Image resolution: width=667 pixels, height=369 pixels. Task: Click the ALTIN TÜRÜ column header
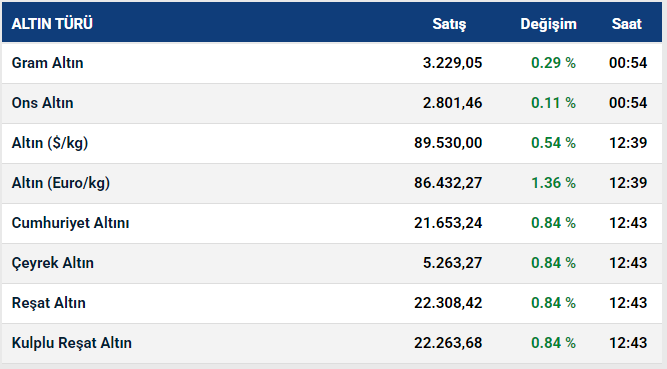coord(52,24)
